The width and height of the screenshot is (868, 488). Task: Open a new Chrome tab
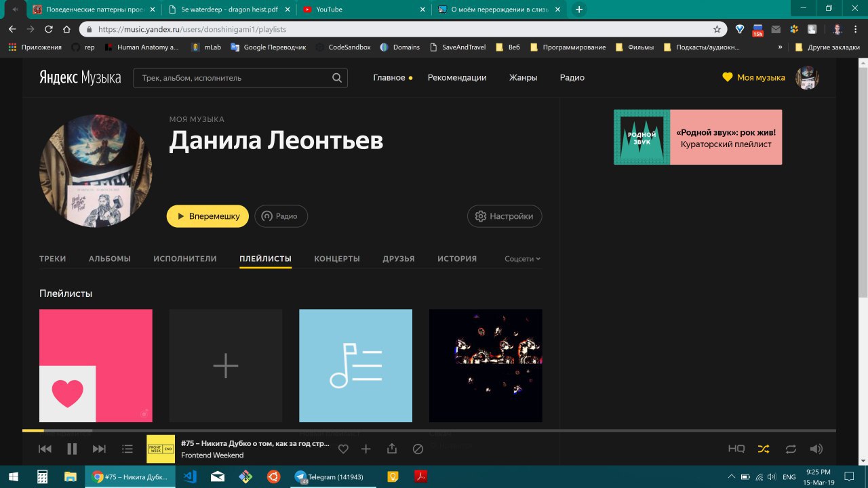point(579,9)
